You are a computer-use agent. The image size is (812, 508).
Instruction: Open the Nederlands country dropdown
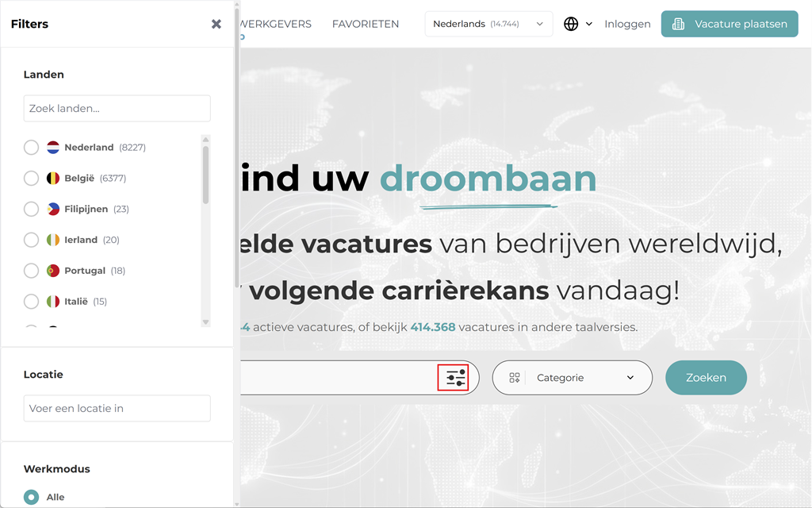click(488, 24)
